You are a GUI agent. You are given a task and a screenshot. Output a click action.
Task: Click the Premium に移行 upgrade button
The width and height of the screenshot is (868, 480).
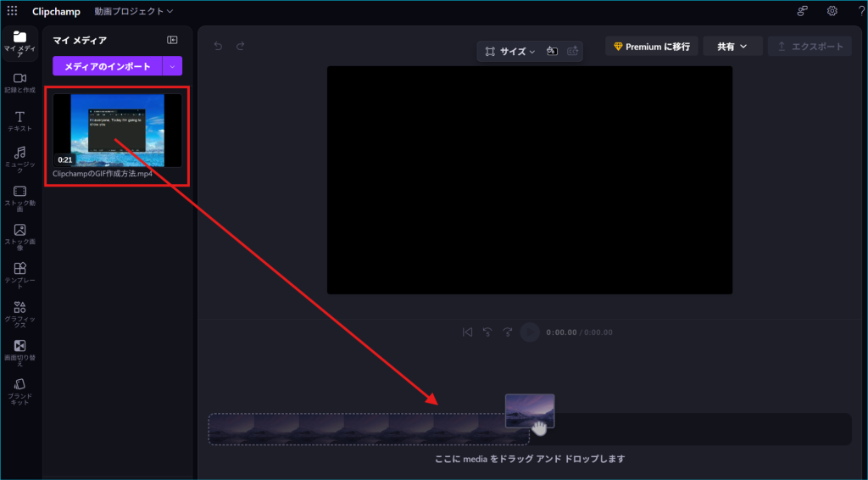651,47
